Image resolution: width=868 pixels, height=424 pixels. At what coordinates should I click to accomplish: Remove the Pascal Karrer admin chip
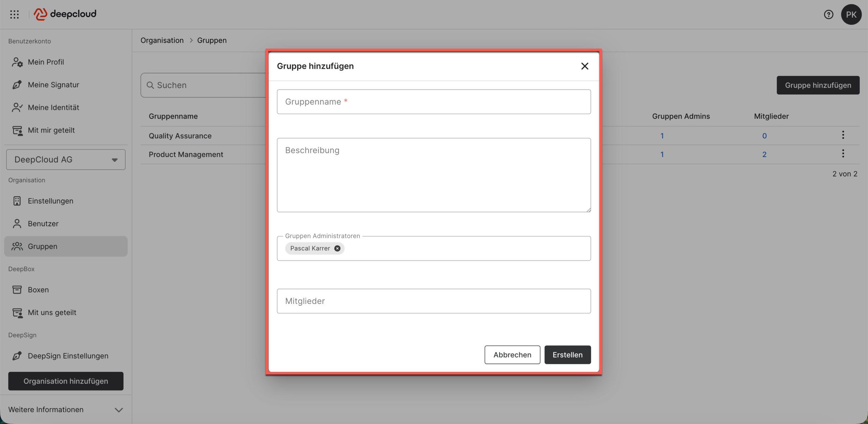(x=337, y=248)
